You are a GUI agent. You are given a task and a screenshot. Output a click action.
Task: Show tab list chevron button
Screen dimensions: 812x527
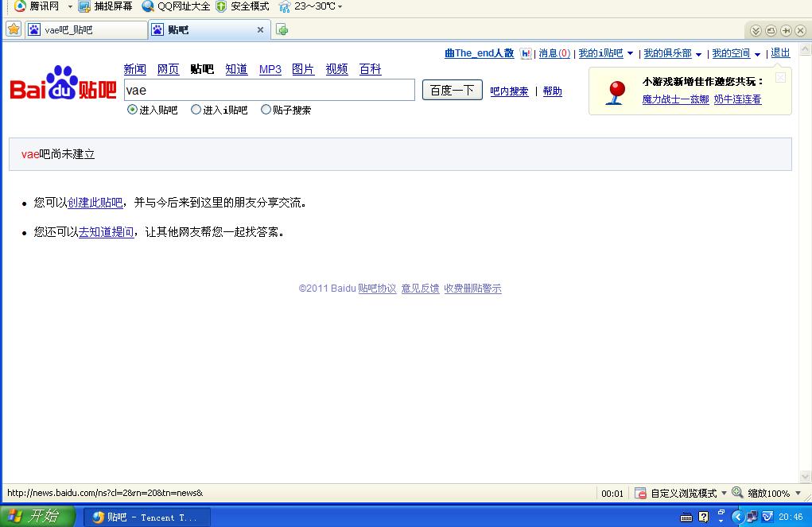pyautogui.click(x=756, y=30)
